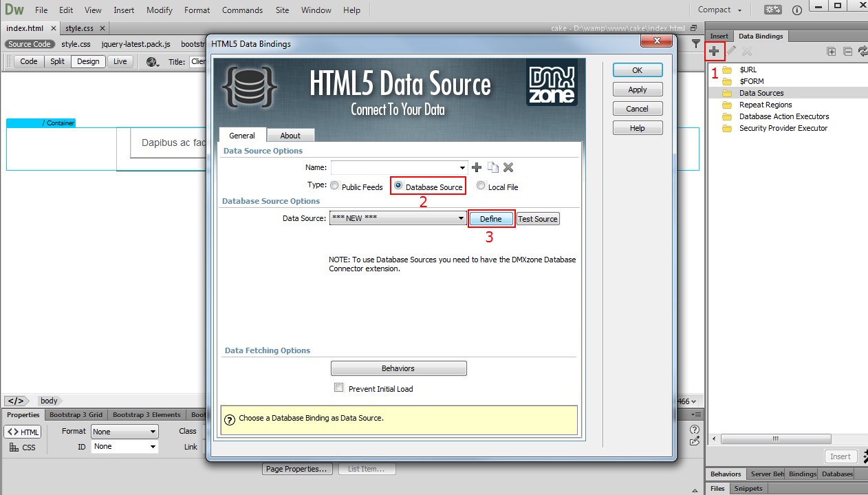The height and width of the screenshot is (495, 868).
Task: Click the duplicate icon beside Name field
Action: point(492,167)
